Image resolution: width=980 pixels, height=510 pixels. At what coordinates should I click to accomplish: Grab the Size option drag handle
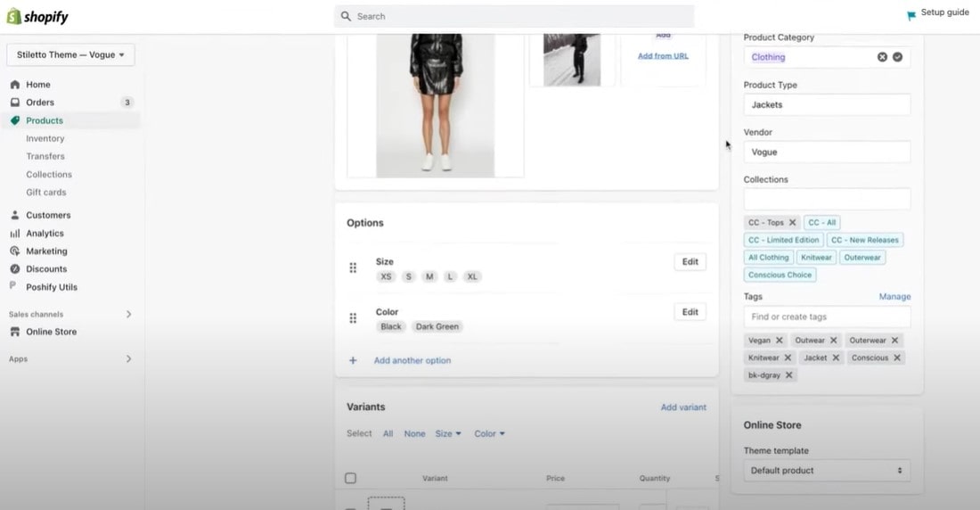(353, 267)
